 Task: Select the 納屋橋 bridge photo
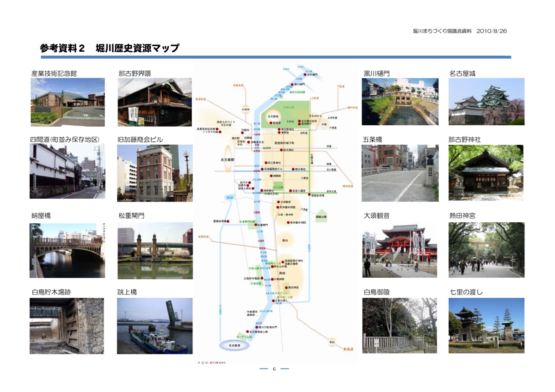point(67,250)
